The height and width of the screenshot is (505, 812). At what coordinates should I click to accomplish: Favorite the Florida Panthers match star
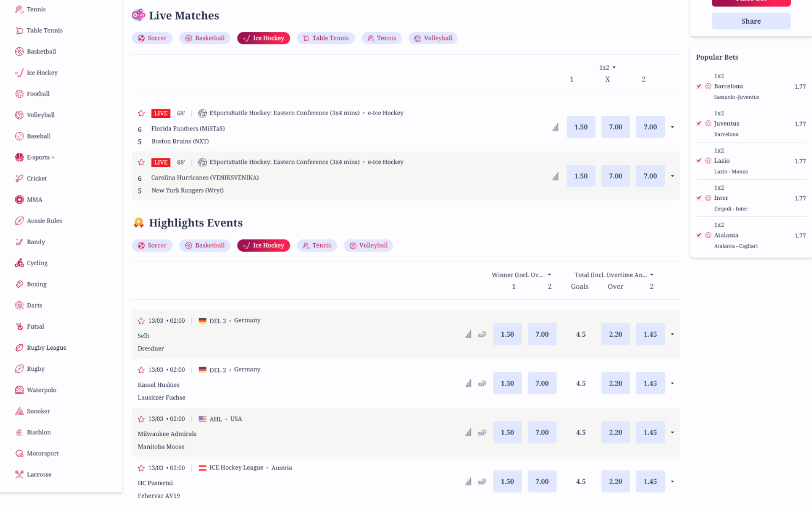141,113
